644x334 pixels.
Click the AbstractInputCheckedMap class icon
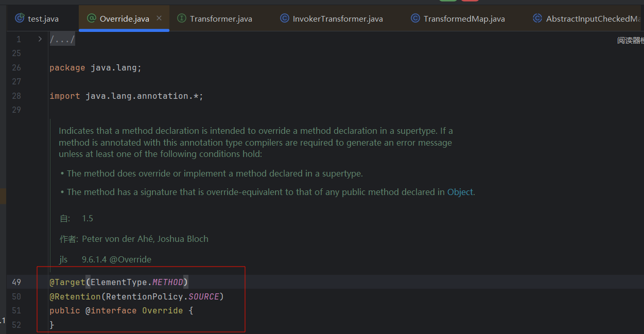point(537,19)
